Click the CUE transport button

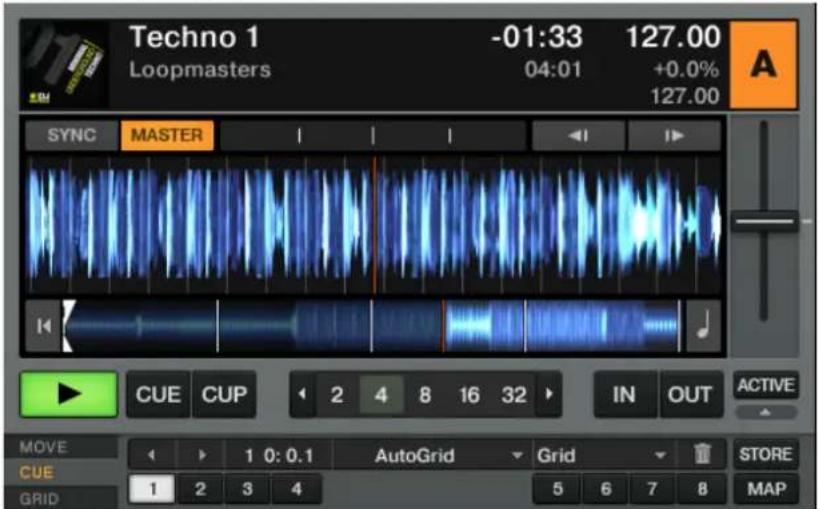(158, 394)
